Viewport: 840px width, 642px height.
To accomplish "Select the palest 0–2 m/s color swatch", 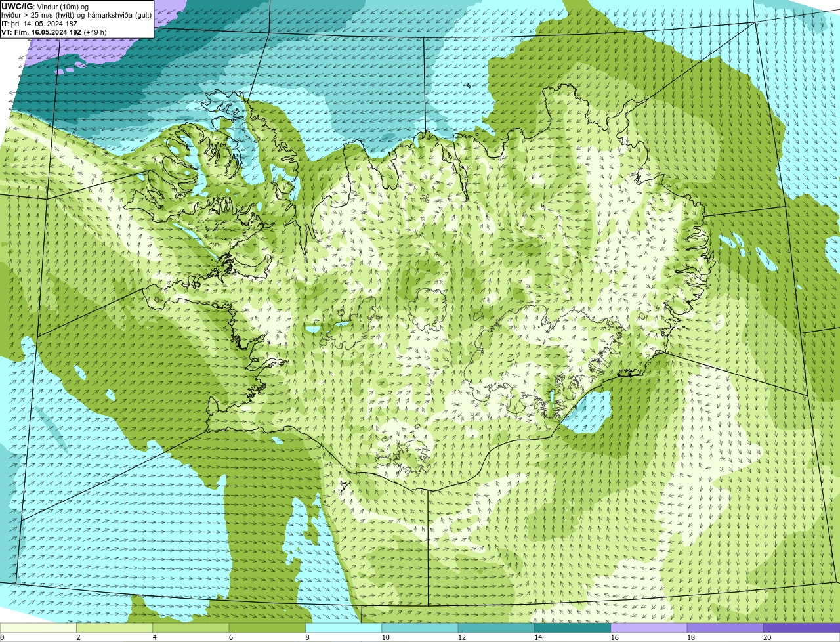I will [38, 628].
